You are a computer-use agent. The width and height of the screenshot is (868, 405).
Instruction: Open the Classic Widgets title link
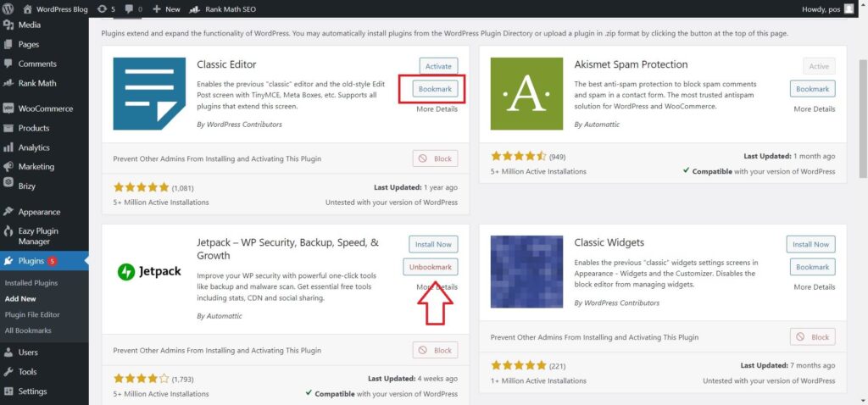point(609,242)
